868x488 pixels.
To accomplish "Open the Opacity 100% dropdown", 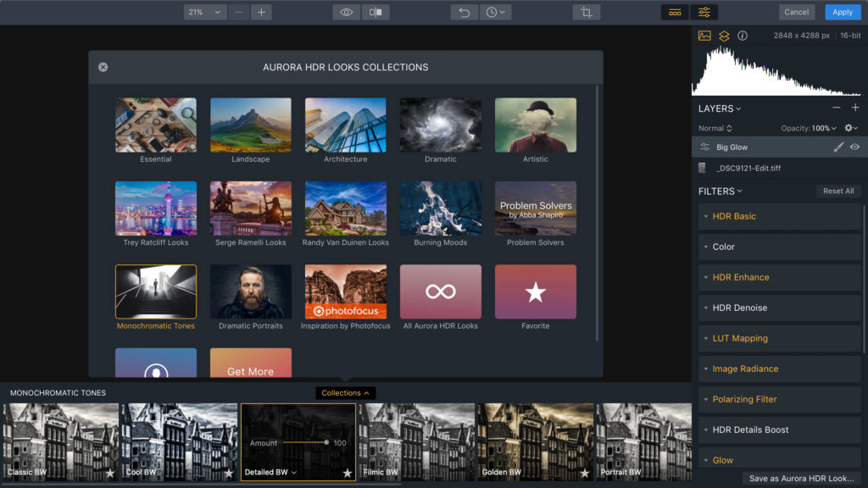I will [809, 129].
